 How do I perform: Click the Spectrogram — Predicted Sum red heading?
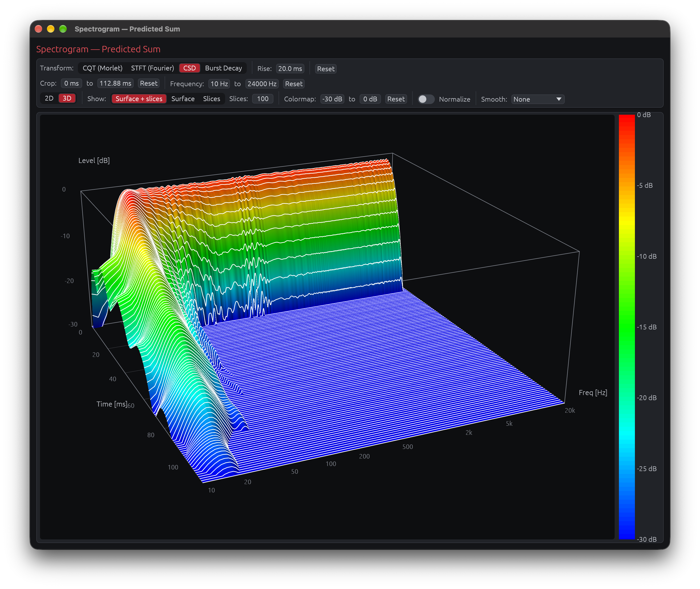click(98, 49)
